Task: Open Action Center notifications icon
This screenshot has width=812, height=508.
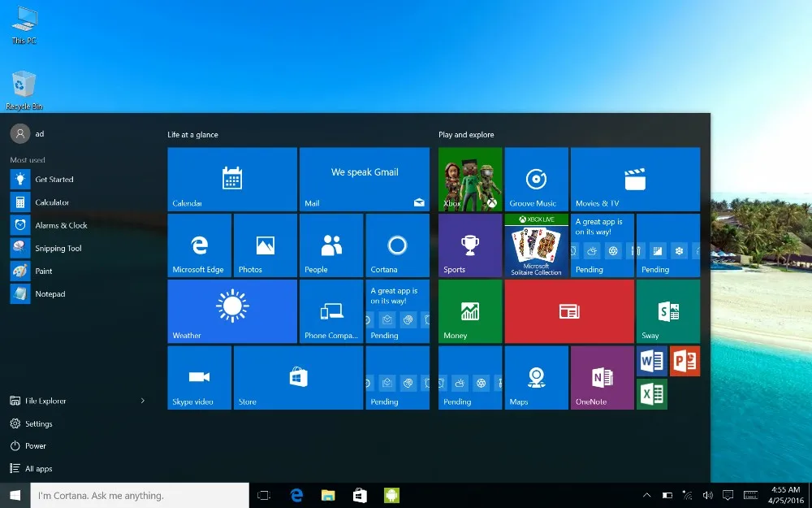Action: click(x=728, y=496)
